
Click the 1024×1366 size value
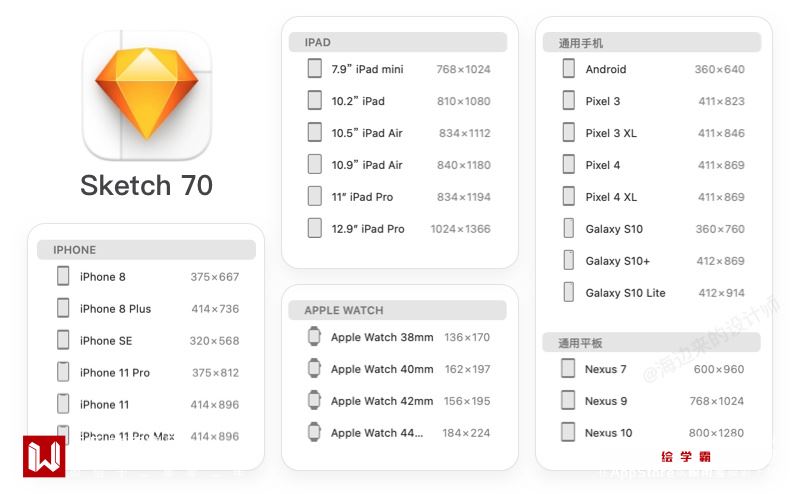pos(460,229)
